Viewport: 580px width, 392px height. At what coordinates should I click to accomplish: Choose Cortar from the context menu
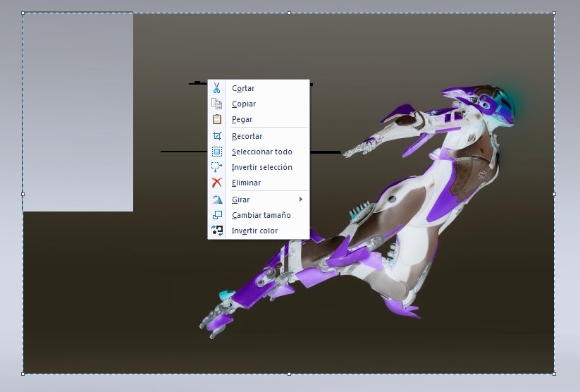[x=259, y=88]
